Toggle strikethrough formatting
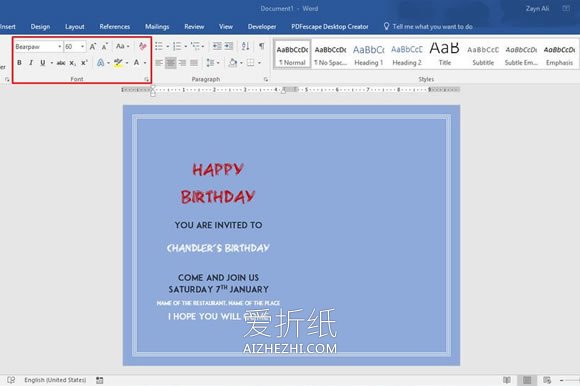The image size is (580, 386). point(61,63)
